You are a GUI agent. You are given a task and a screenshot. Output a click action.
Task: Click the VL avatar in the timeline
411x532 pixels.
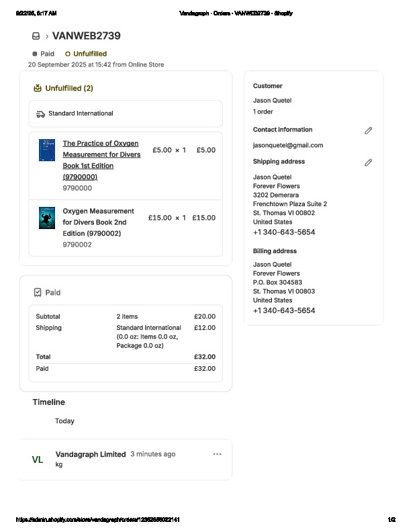tap(38, 460)
